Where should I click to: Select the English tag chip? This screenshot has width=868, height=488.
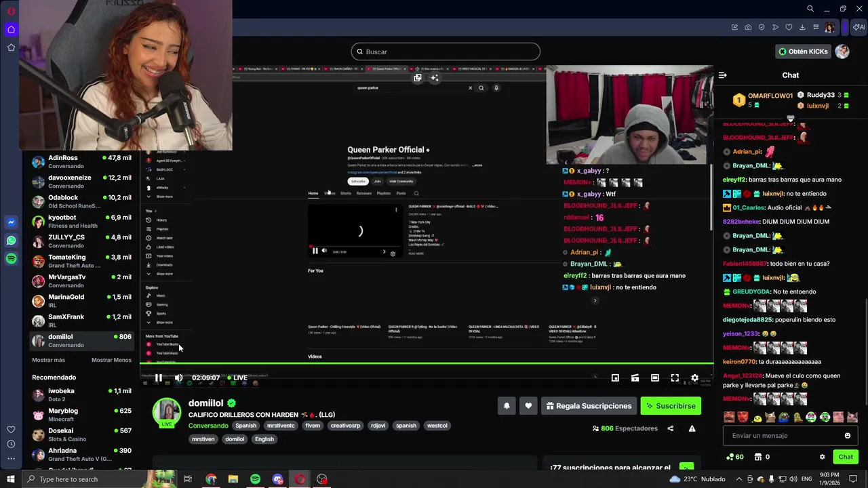[264, 439]
